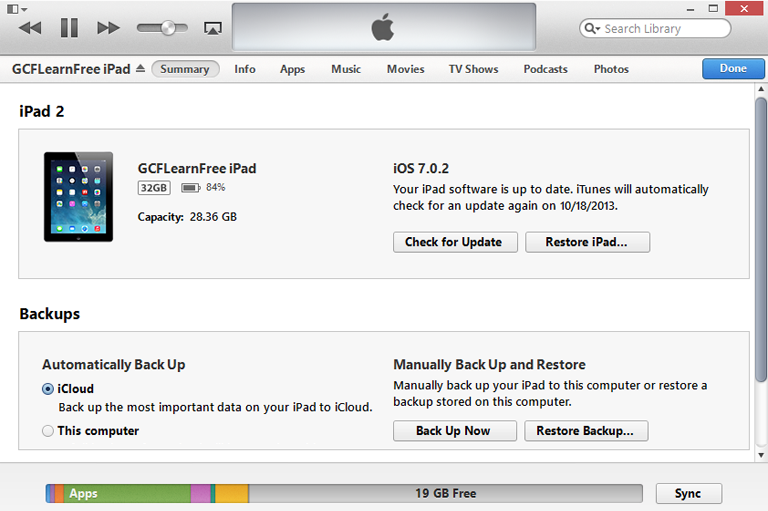Select iCloud automatic backup option

click(x=48, y=389)
